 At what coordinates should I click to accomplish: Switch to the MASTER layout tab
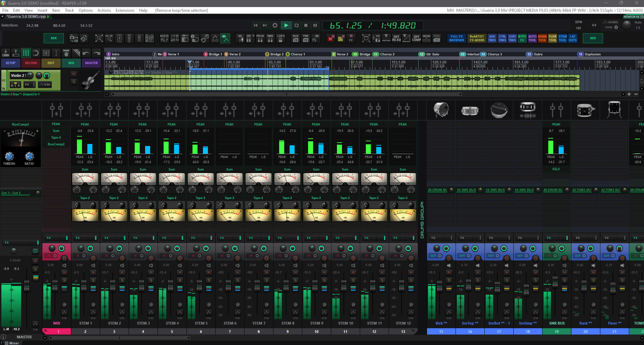pyautogui.click(x=91, y=63)
